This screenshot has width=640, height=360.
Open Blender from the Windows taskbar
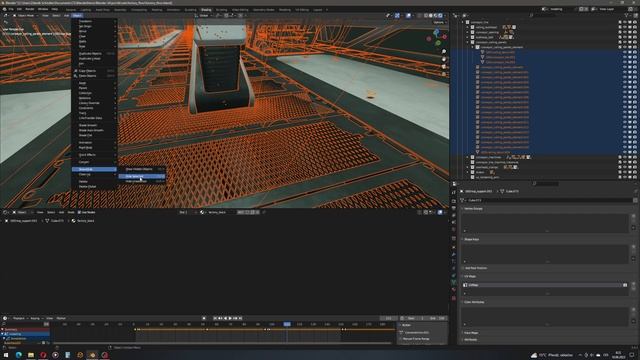92,355
